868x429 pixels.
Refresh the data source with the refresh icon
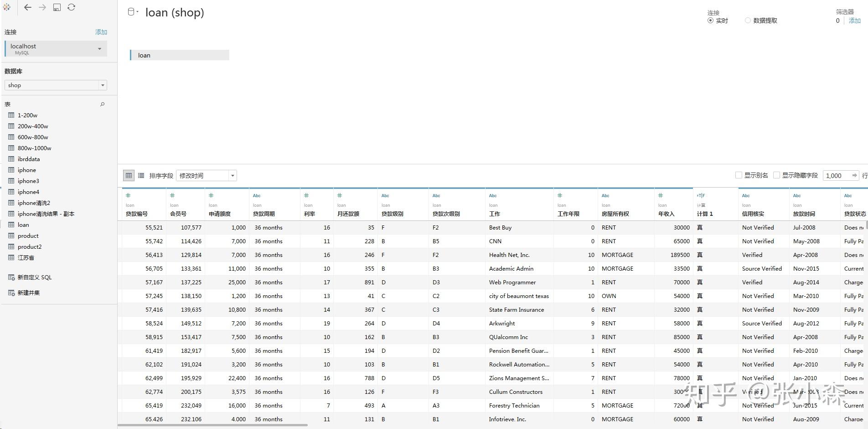pos(72,7)
